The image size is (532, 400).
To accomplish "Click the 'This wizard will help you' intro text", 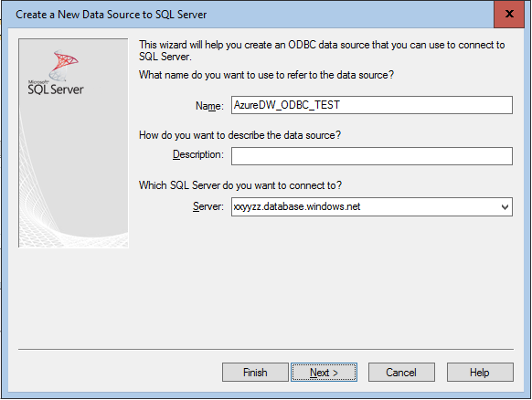I will (x=322, y=50).
